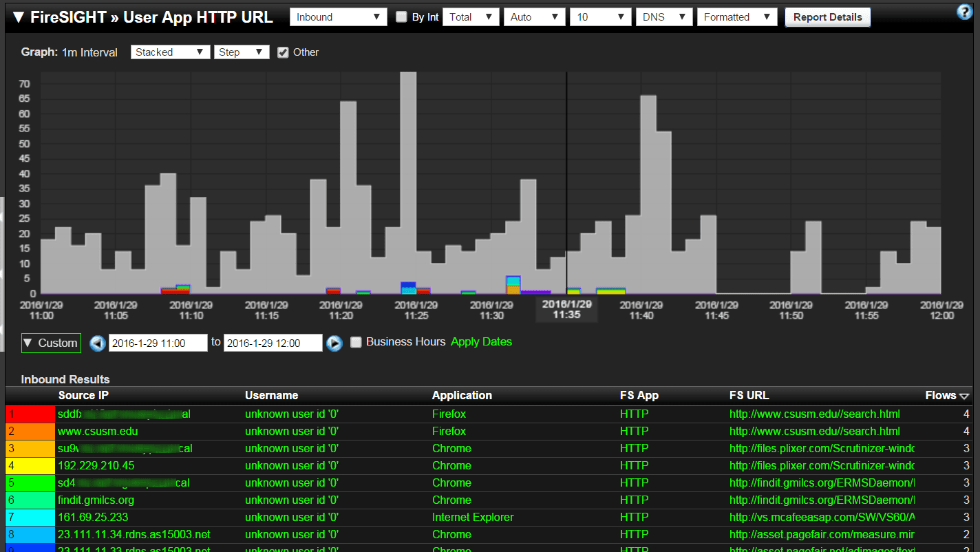Open source IP 161.69.25.233

coord(93,518)
